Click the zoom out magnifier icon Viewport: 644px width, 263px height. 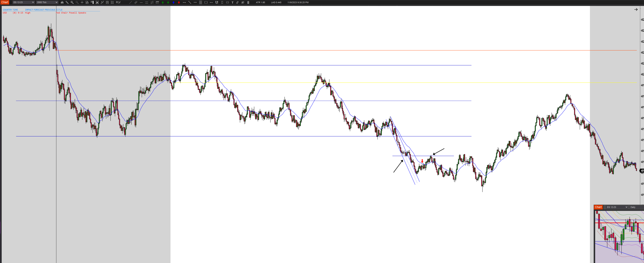click(77, 3)
